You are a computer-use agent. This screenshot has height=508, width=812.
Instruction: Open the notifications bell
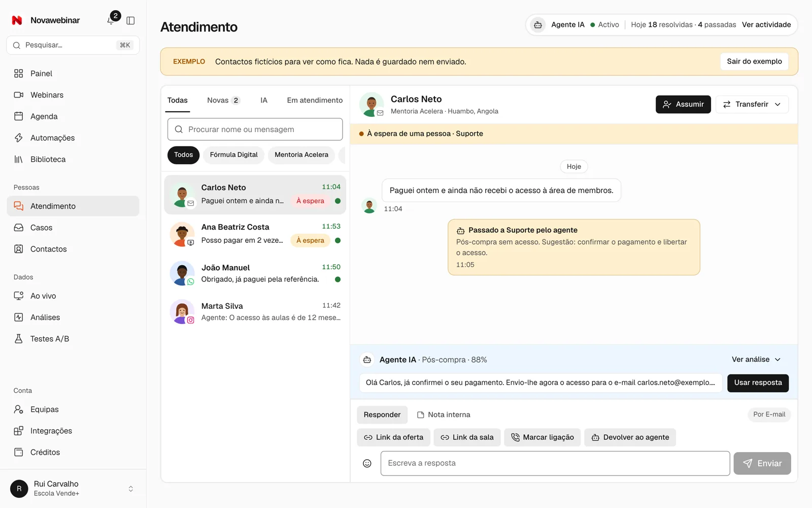[112, 20]
